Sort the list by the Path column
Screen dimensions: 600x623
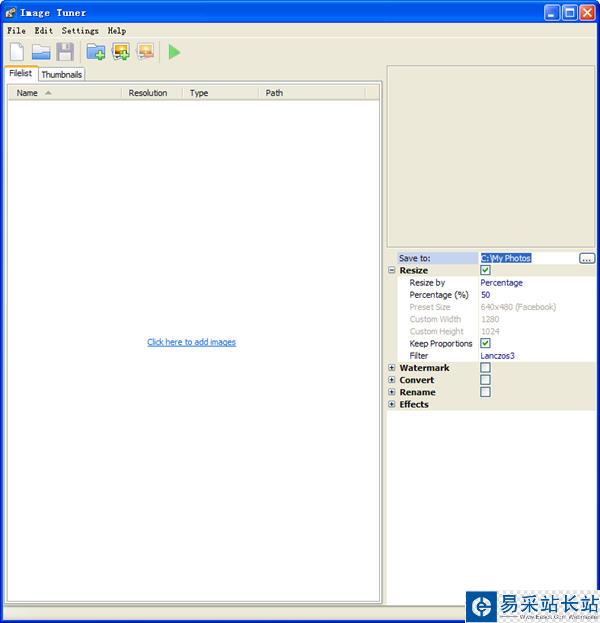point(312,93)
